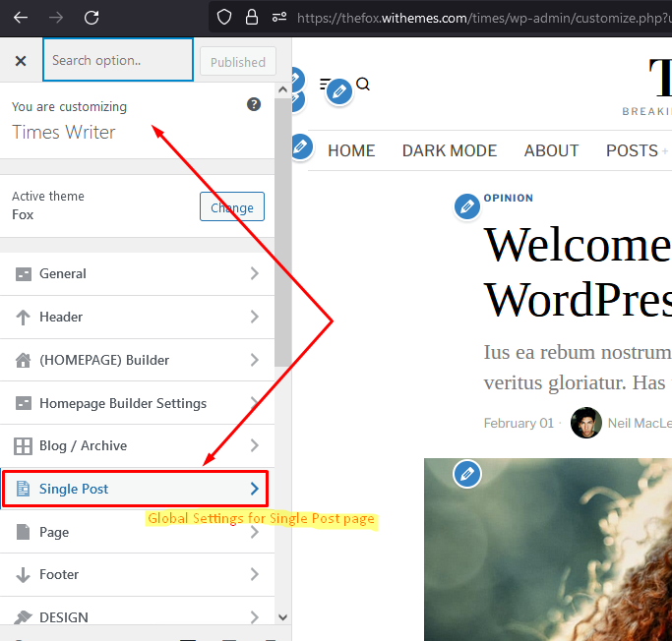The image size is (672, 641).
Task: Click the featured post image
Action: (x=548, y=550)
